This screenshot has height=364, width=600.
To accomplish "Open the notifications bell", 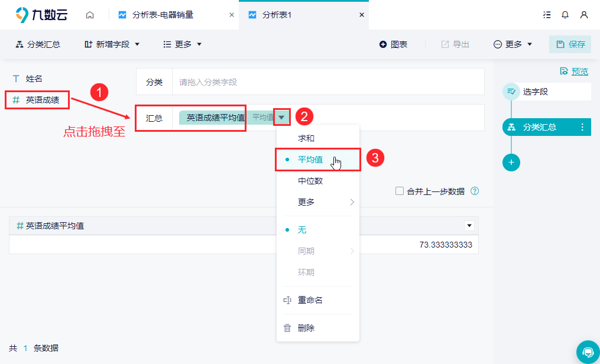I will point(565,15).
